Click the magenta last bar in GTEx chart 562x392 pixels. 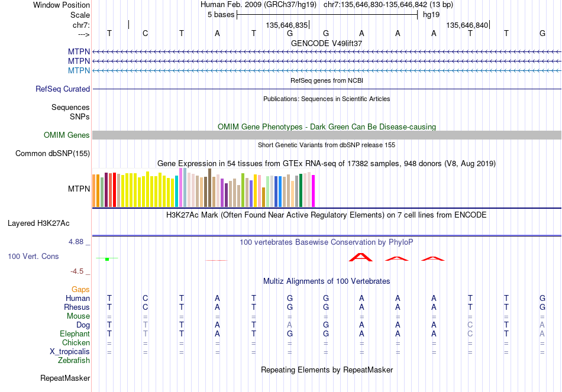(314, 191)
